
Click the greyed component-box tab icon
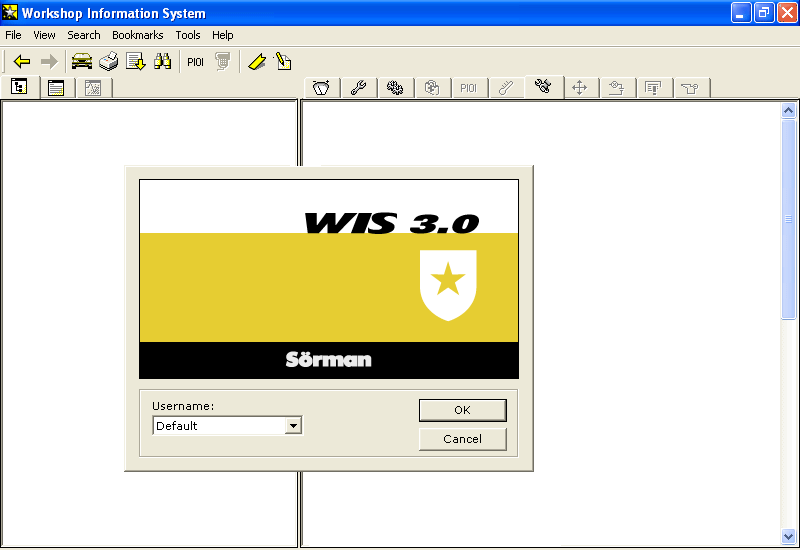(x=432, y=88)
